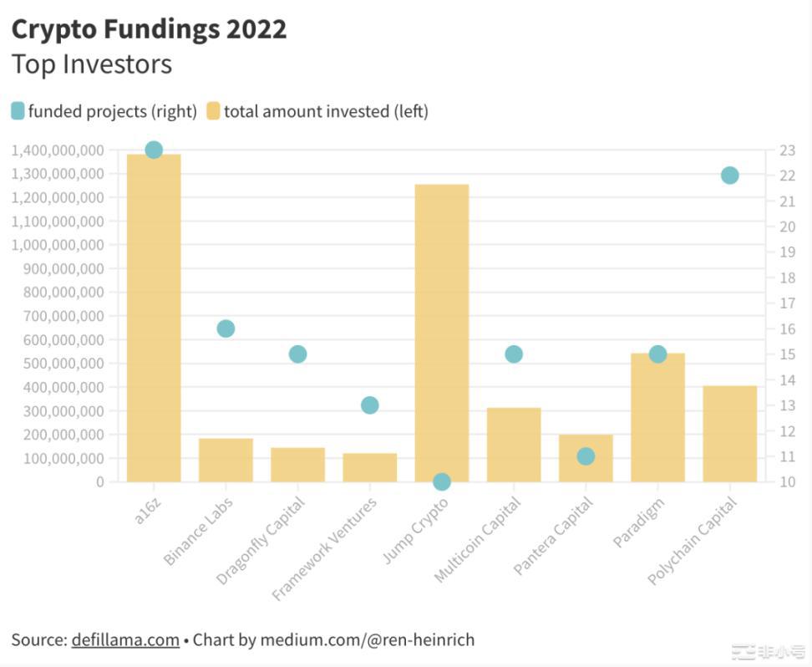Click the Multicoin Capital teal dot
This screenshot has width=812, height=667.
[514, 354]
